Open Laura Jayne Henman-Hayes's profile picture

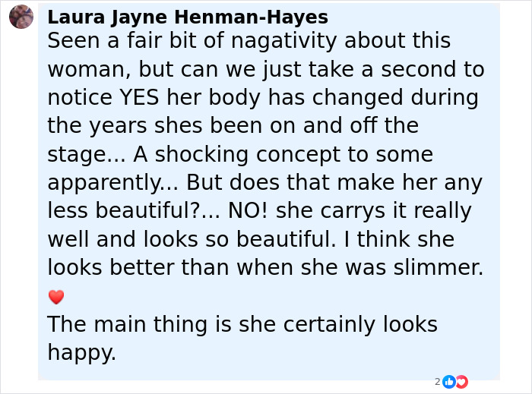(x=21, y=17)
